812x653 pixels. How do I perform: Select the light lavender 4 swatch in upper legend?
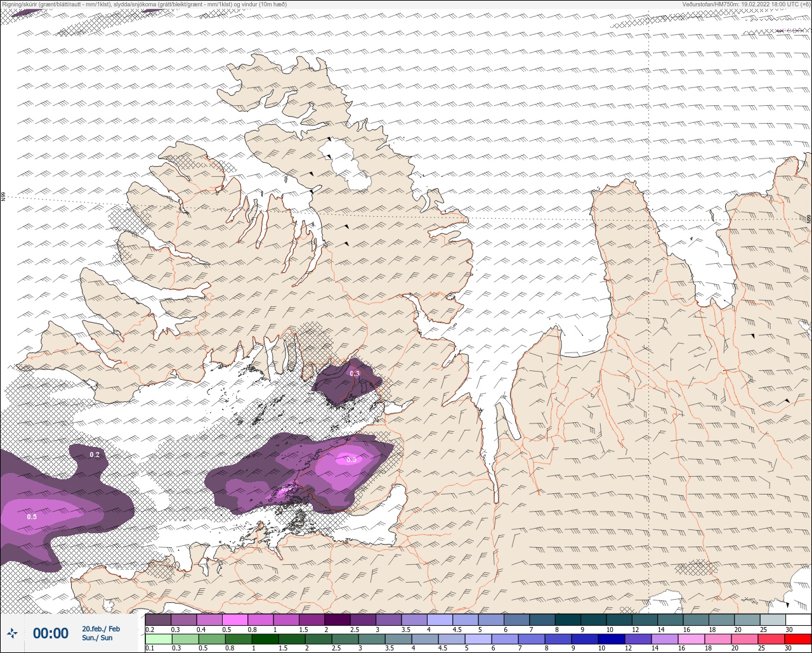(440, 619)
